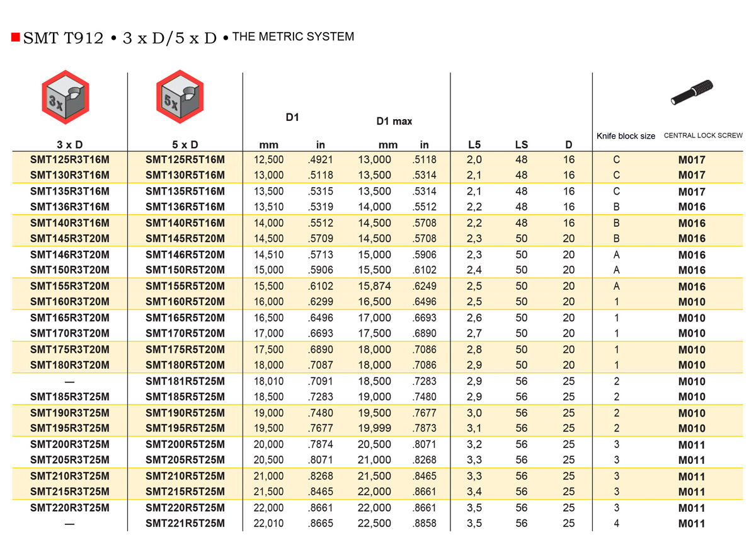Click part number SMT221R5T25M
Image resolution: width=756 pixels, height=547 pixels.
185,523
